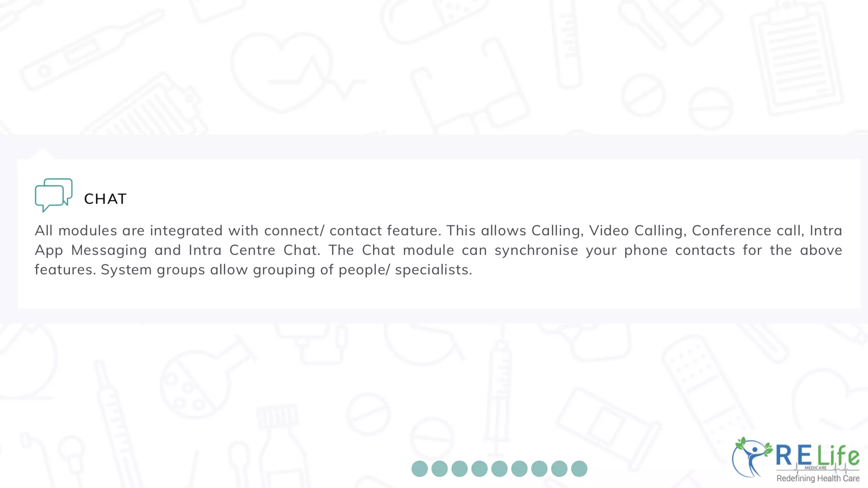Click the 'Redefining Health Care' tagline

pos(818,478)
